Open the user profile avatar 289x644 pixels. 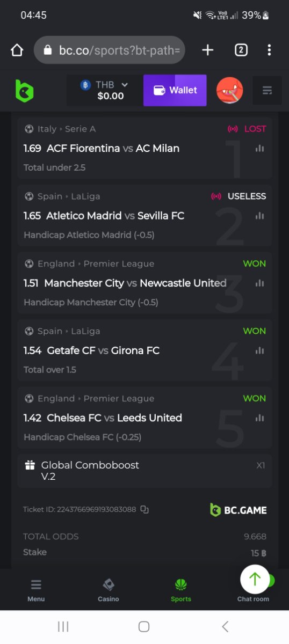point(229,90)
